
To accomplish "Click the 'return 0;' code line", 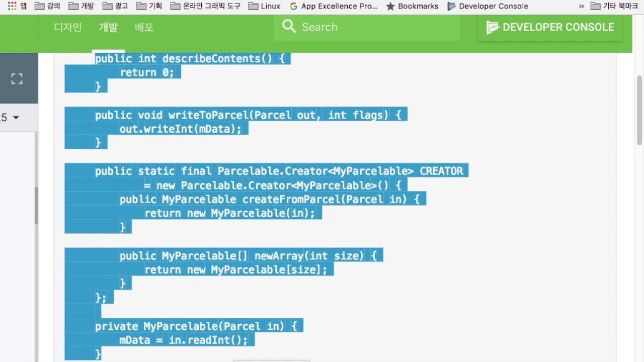I will click(x=147, y=72).
